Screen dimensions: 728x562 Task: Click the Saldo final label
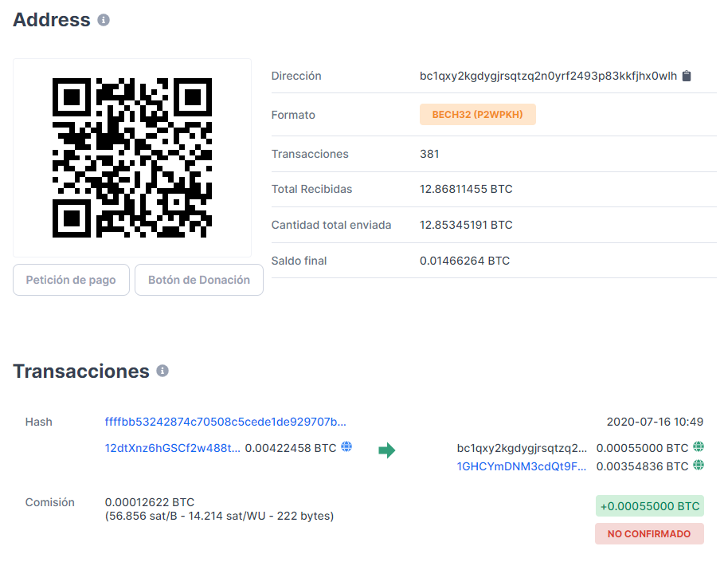pos(299,261)
